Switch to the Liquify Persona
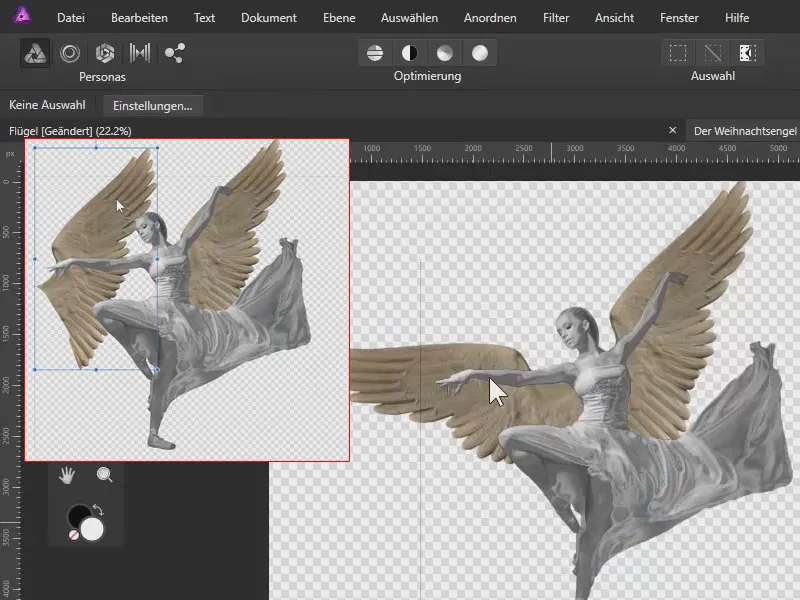 pos(70,53)
